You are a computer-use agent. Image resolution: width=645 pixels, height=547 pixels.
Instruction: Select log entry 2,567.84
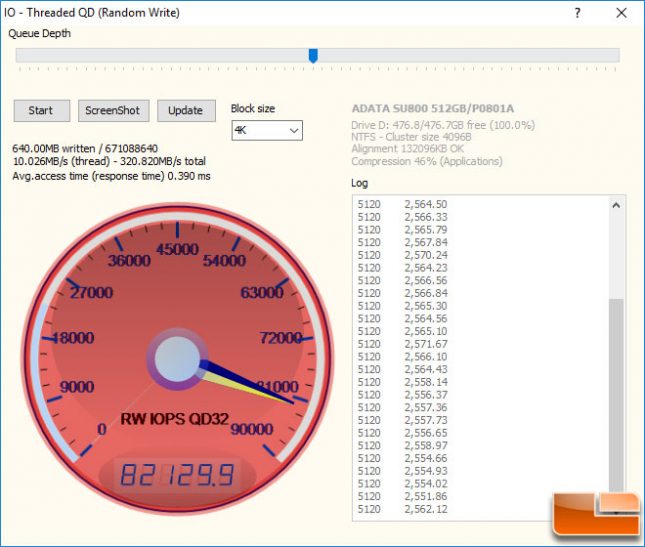[402, 243]
